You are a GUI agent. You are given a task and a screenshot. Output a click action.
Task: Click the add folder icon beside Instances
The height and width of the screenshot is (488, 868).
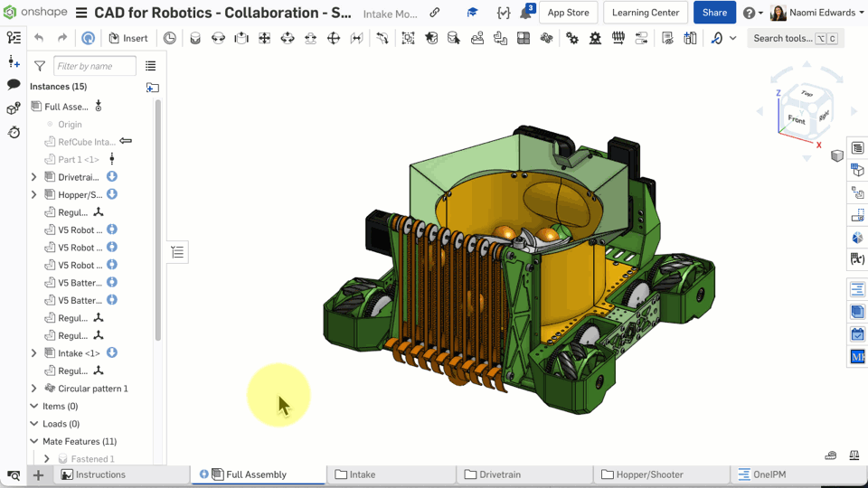(152, 87)
